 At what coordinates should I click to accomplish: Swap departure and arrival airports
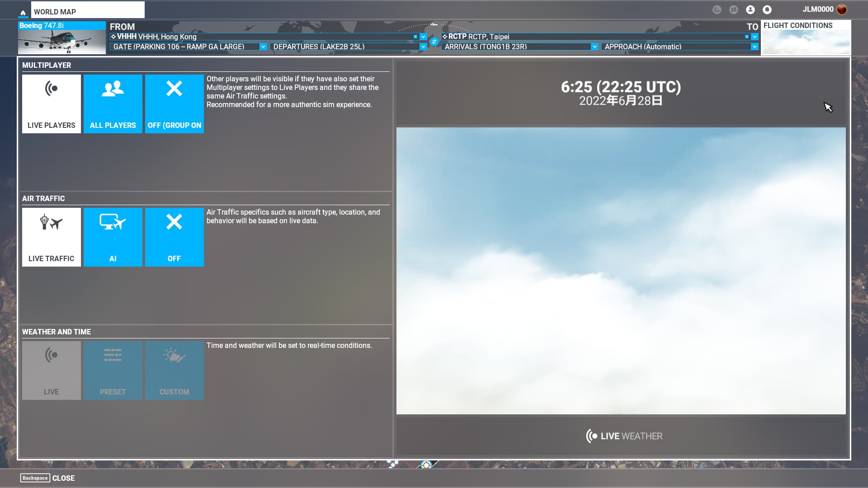(x=434, y=42)
